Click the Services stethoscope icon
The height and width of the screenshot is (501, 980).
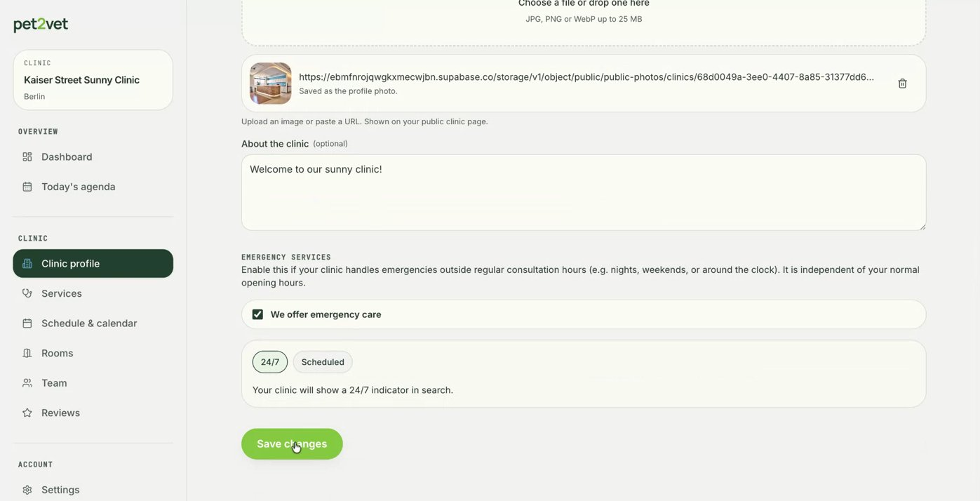[x=27, y=293]
